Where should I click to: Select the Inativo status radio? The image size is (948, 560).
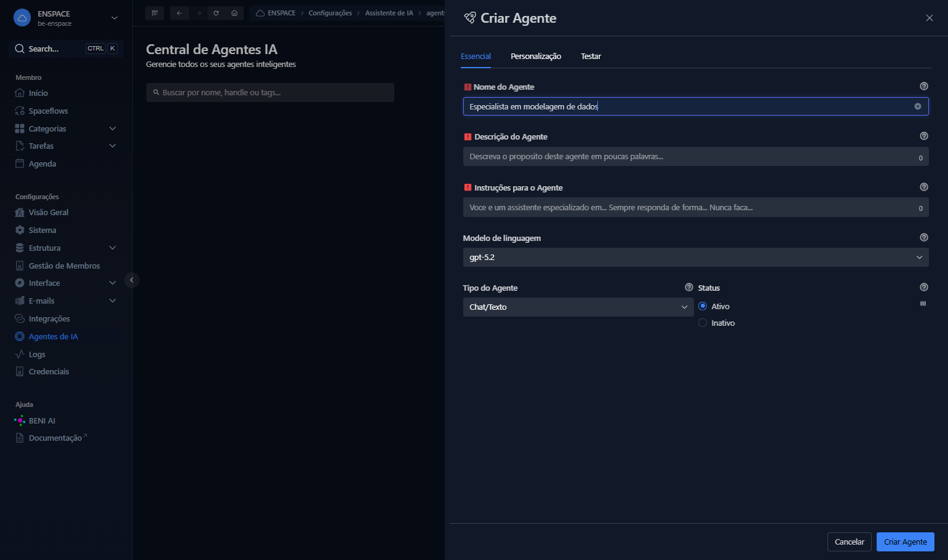[x=703, y=323]
